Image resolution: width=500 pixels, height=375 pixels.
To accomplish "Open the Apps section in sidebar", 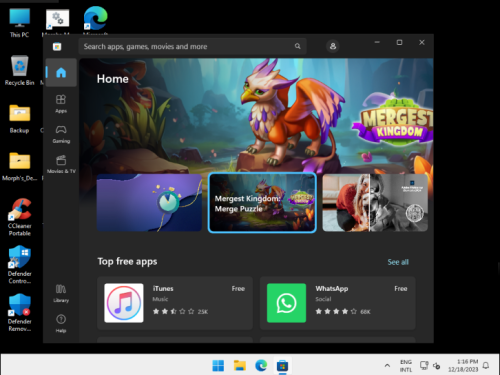I will (x=61, y=104).
